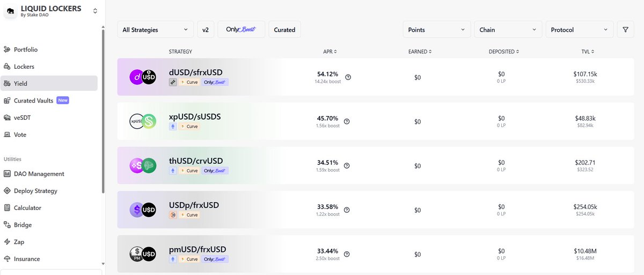Click the Curve tag under USDp/frxUSD

point(189,215)
